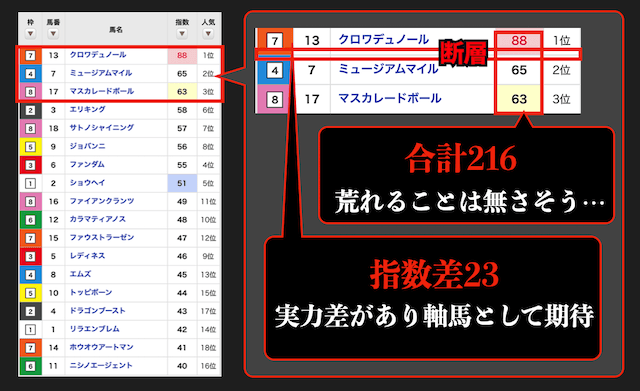The image size is (640, 391).
Task: Open ミュージアムマイル horse link in left table
Action: (x=100, y=73)
